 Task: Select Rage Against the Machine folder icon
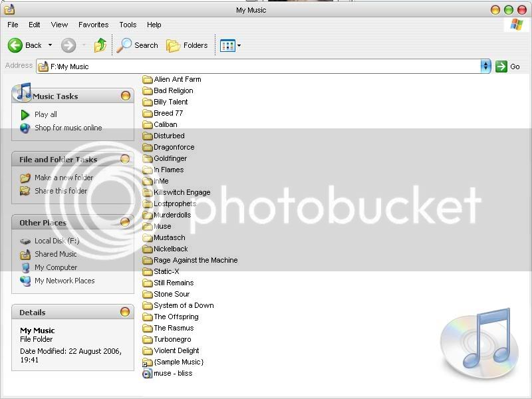tap(147, 261)
